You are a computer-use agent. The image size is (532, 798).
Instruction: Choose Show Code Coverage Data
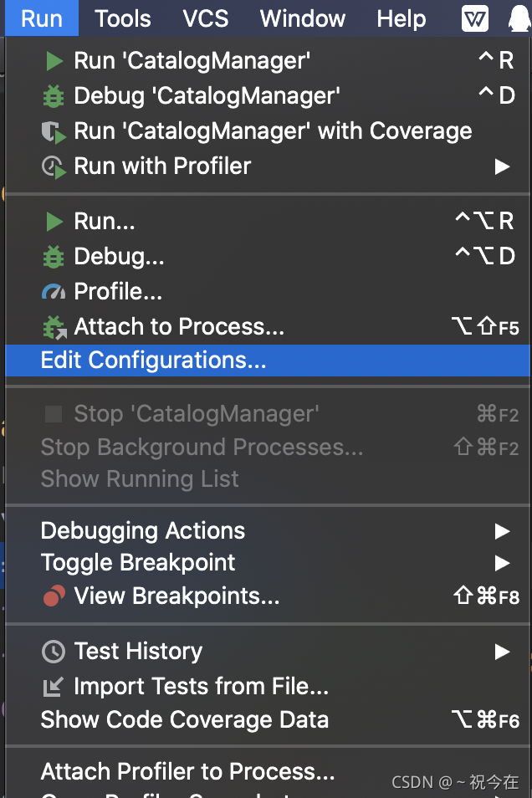coord(185,720)
